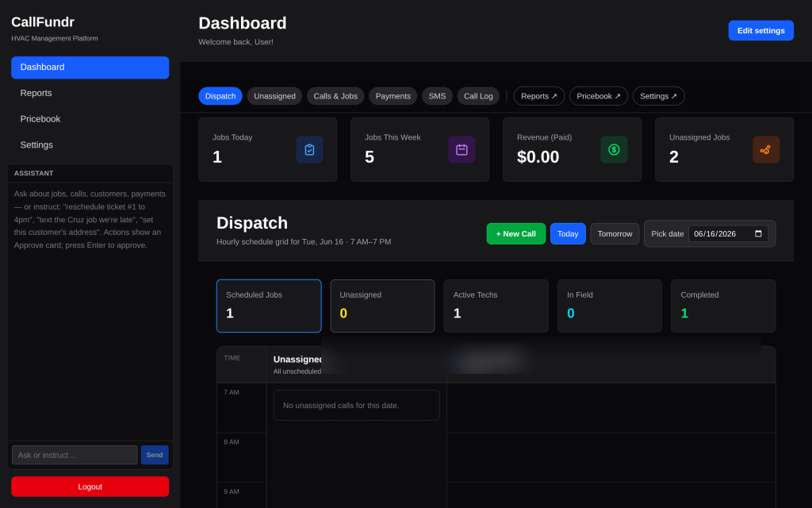Click the 8 AM time row label
This screenshot has width=812, height=508.
(x=232, y=442)
